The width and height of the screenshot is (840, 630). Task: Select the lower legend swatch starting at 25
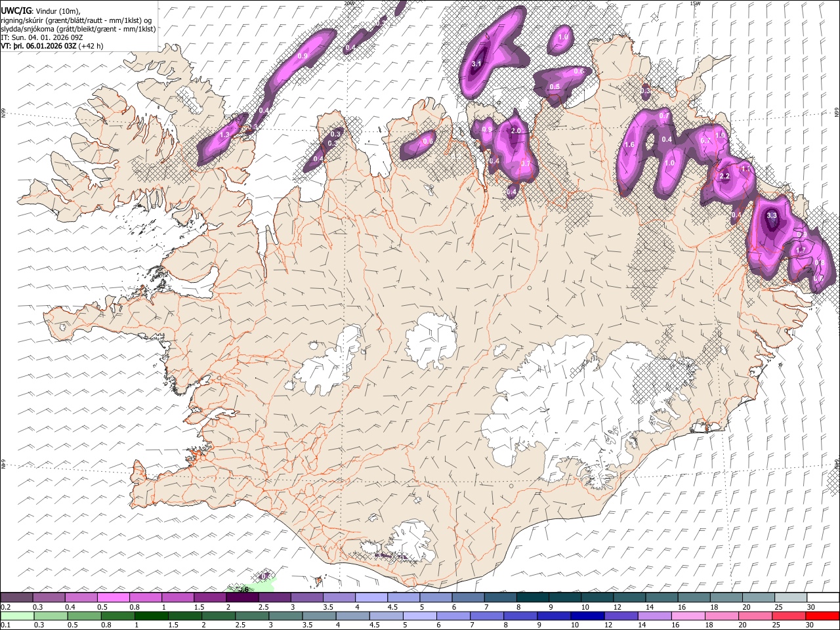[788, 616]
